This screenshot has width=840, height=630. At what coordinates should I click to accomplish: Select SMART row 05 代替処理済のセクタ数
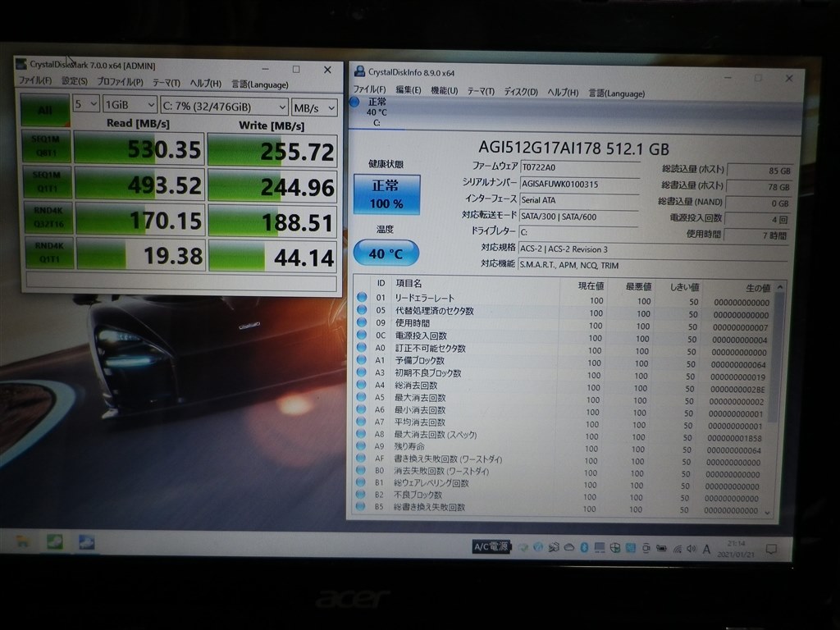coord(564,312)
